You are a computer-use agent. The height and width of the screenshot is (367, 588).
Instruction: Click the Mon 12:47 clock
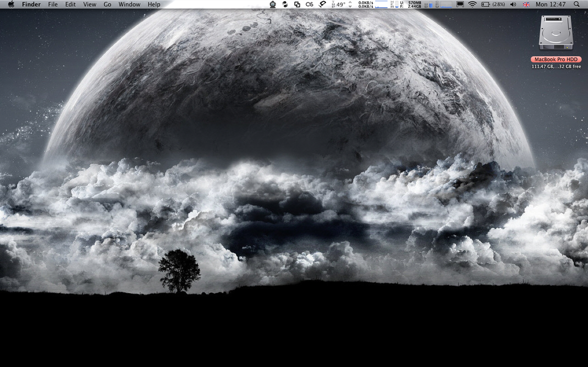coord(551,4)
